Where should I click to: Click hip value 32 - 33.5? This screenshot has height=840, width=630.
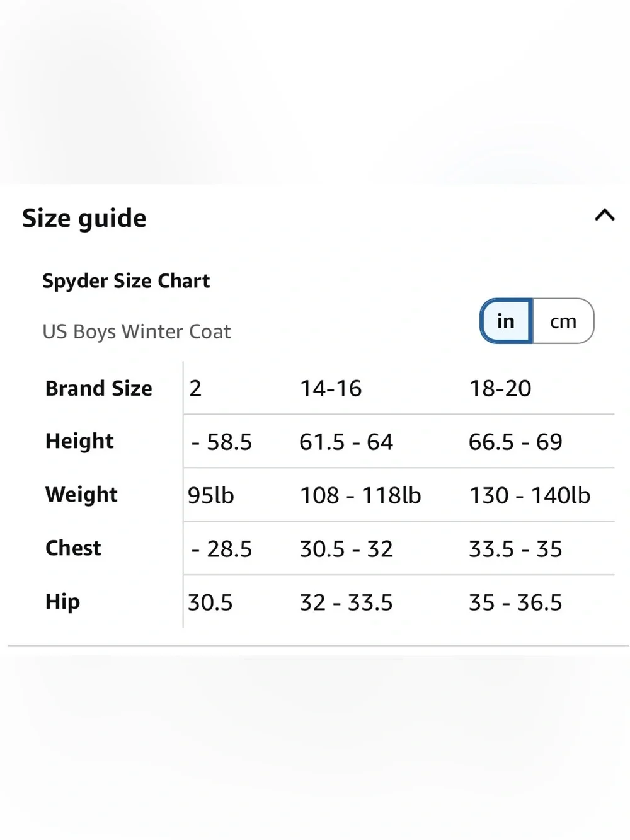click(346, 603)
